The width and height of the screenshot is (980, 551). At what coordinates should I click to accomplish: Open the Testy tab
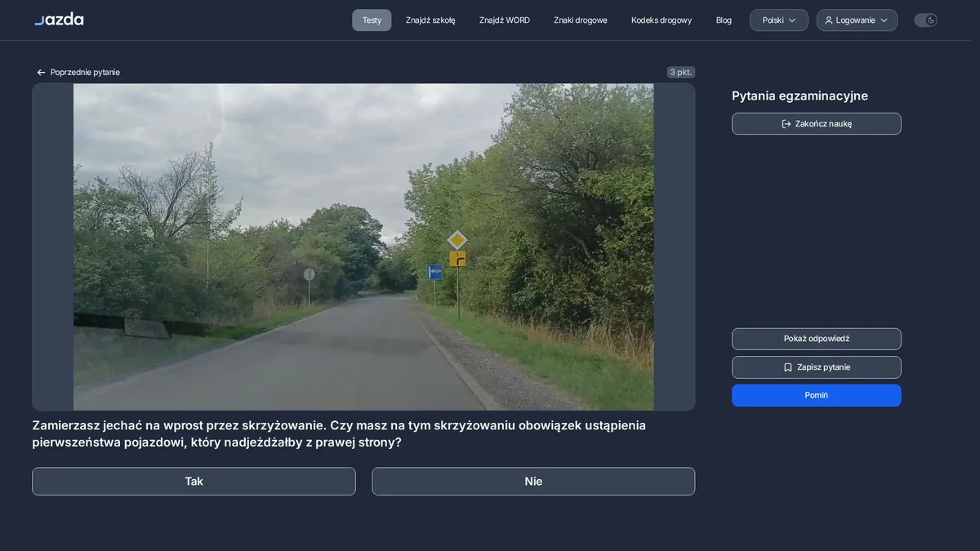(x=372, y=20)
